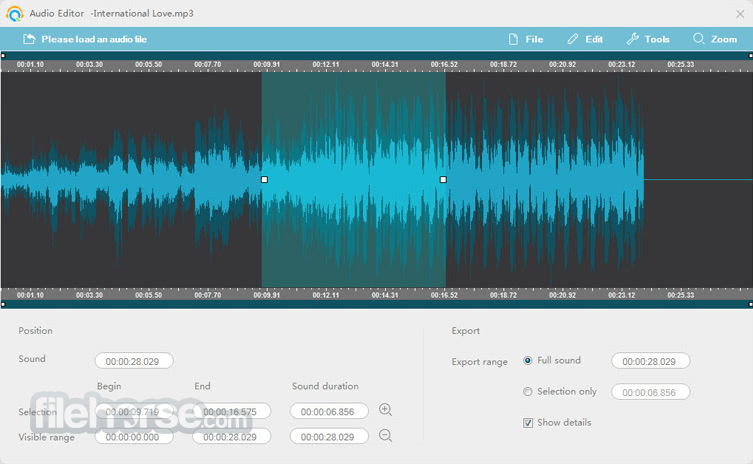This screenshot has width=753, height=464.
Task: Click the selection end handle on waveform
Action: [443, 180]
